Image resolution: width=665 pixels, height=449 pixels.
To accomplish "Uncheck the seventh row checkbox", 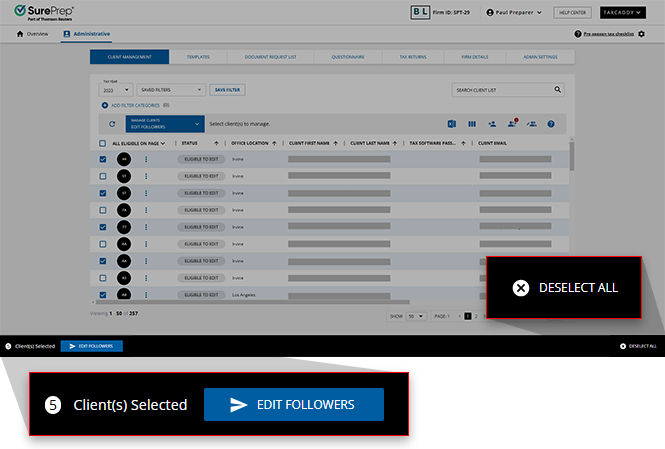I will [103, 261].
